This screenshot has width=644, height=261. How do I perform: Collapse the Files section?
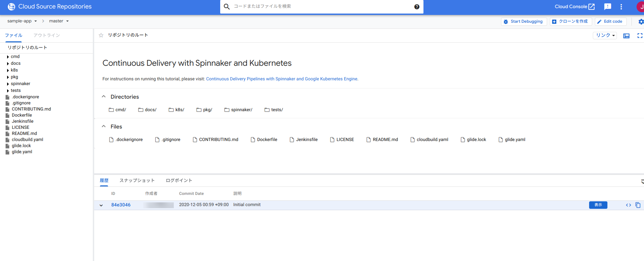(104, 126)
